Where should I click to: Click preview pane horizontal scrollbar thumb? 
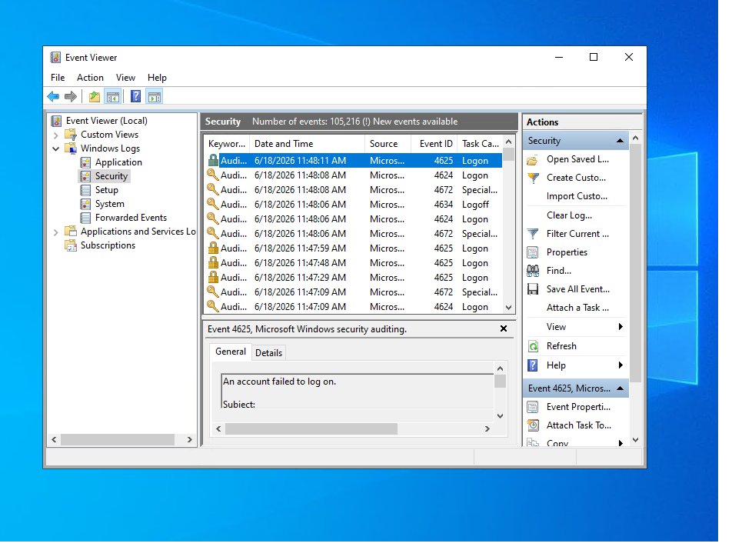311,428
